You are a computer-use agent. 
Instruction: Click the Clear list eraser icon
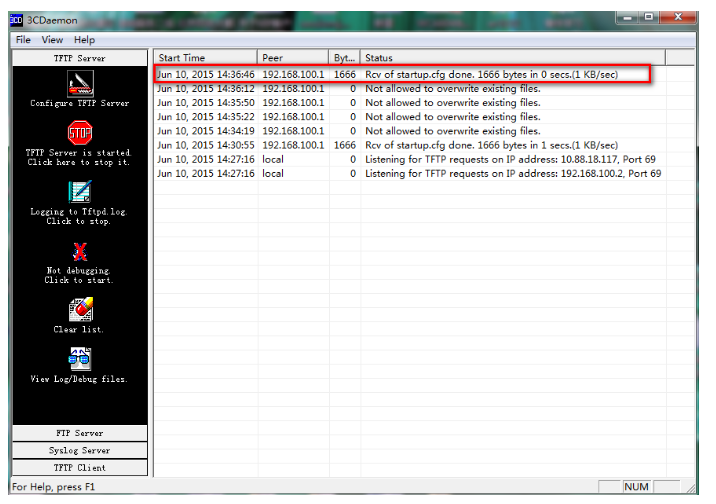(x=80, y=310)
